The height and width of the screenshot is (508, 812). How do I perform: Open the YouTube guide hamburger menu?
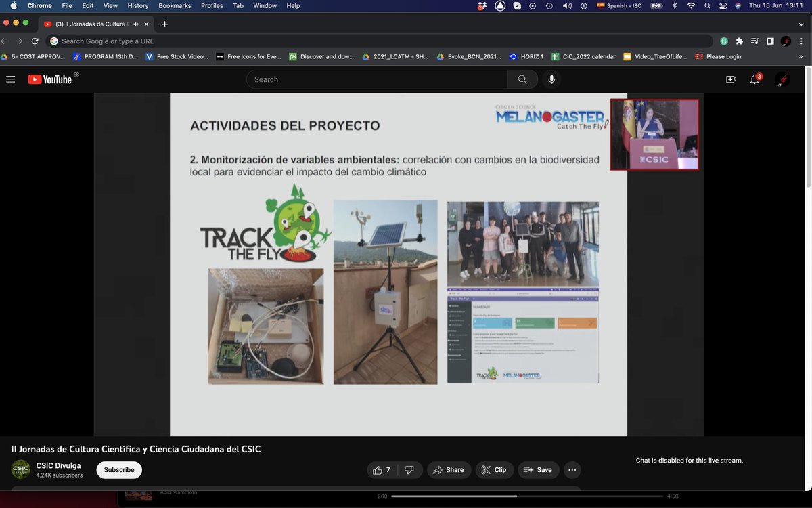(10, 79)
